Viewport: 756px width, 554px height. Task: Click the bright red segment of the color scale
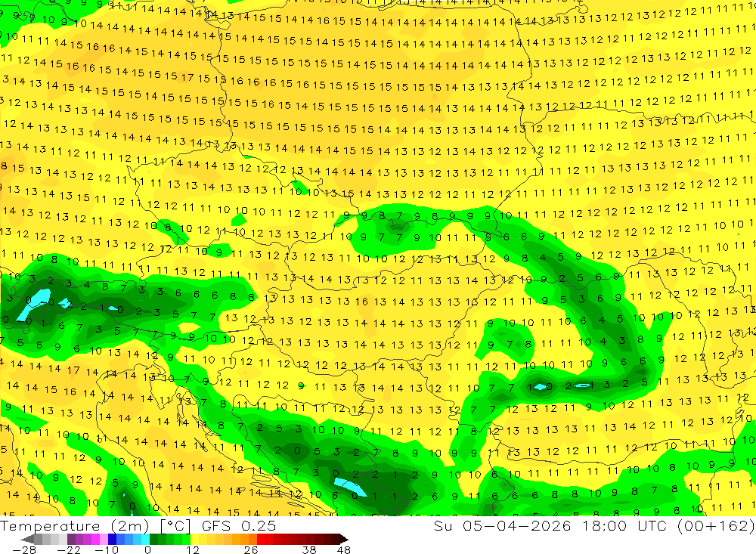[x=261, y=539]
